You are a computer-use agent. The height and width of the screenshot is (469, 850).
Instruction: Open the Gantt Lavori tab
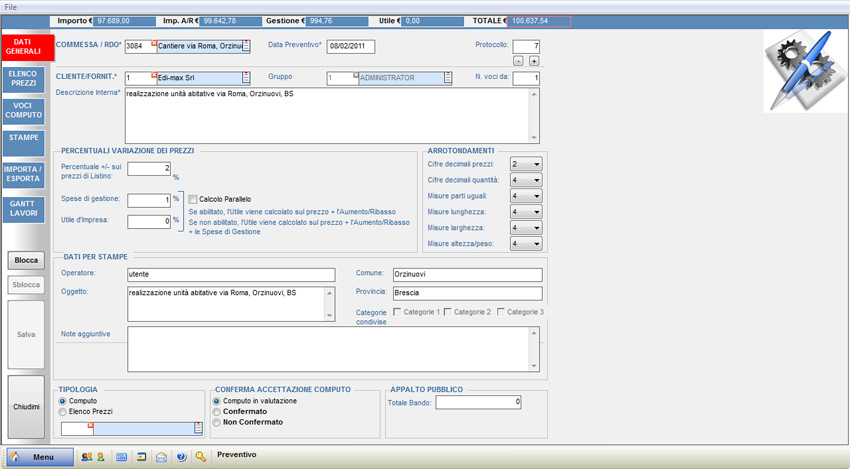click(x=23, y=209)
